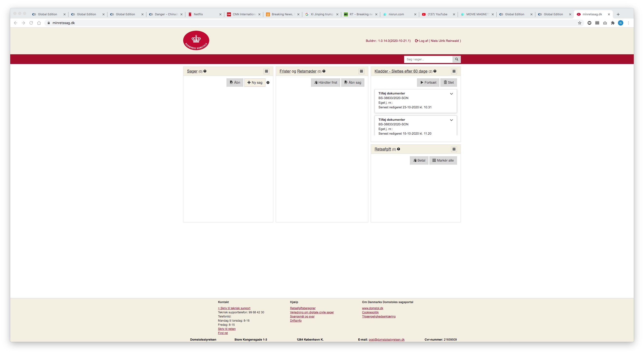Bookmark this page with the star icon
The image size is (644, 354).
pos(579,23)
